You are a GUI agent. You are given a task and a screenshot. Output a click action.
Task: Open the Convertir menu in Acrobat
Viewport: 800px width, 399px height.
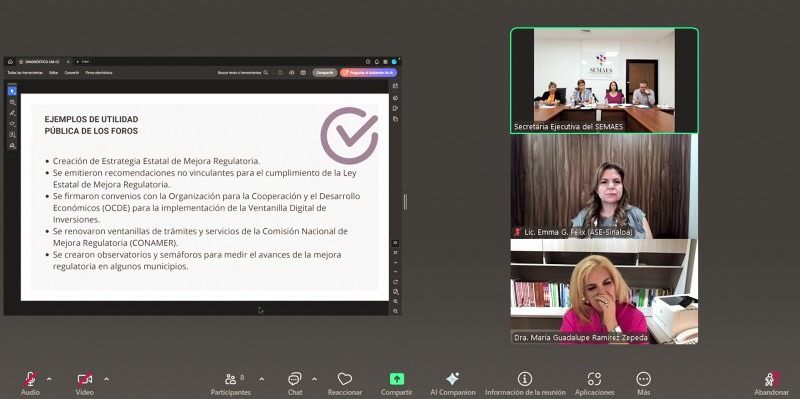coord(72,72)
